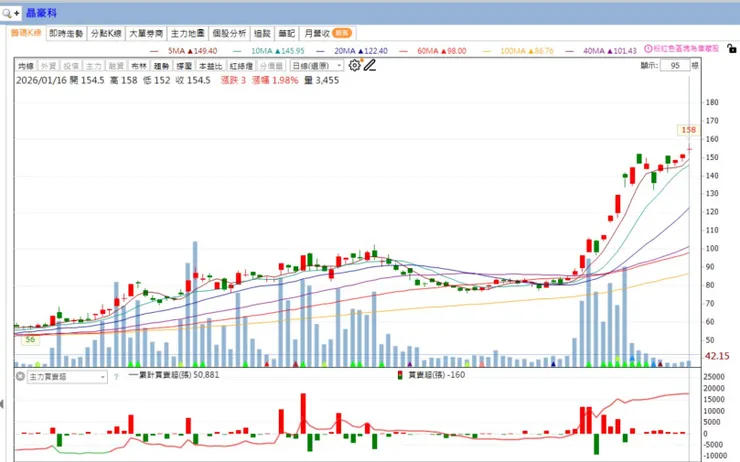Toggle the 外資 indicator button

(48, 66)
